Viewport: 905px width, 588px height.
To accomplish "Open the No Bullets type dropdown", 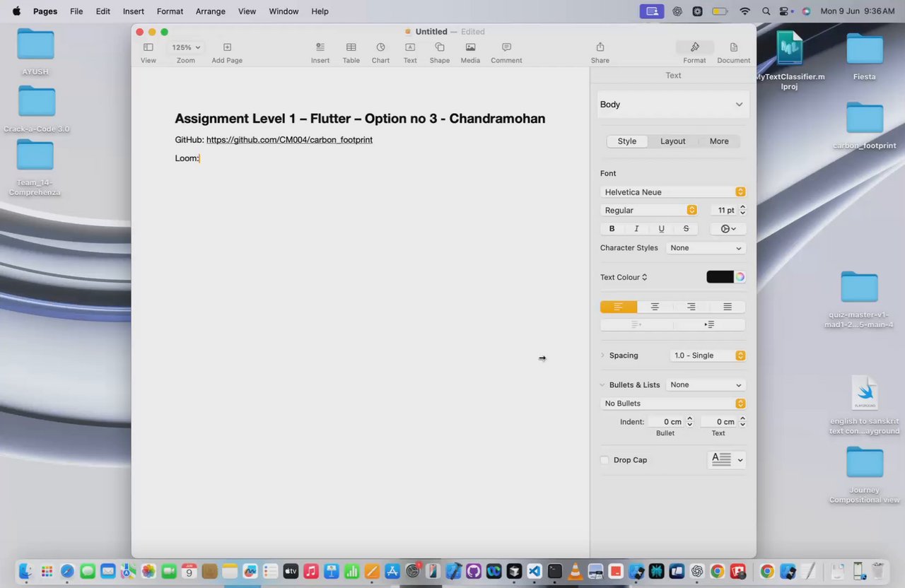I will (x=672, y=404).
